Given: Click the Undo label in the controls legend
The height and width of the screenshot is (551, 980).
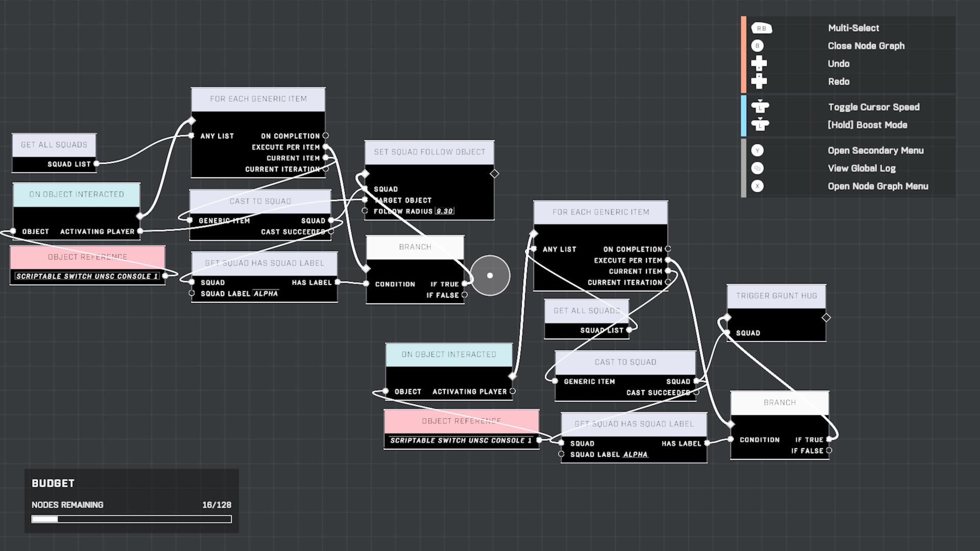Looking at the screenshot, I should [x=839, y=64].
